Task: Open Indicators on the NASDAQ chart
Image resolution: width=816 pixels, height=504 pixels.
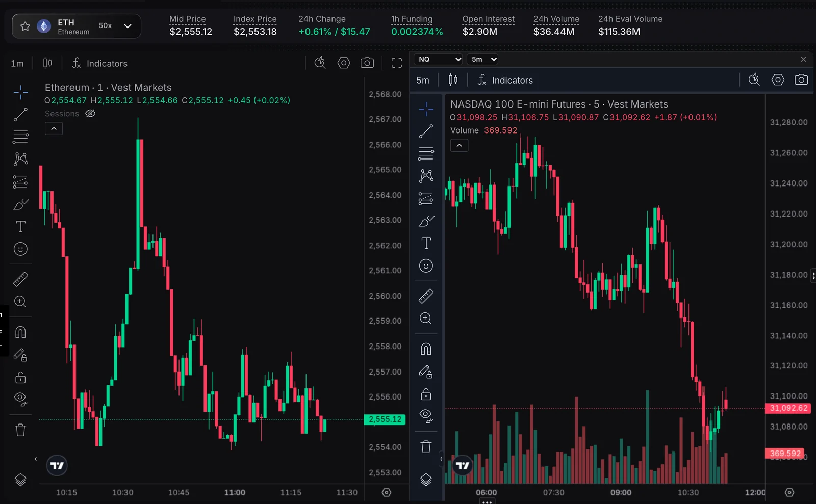Action: point(505,80)
